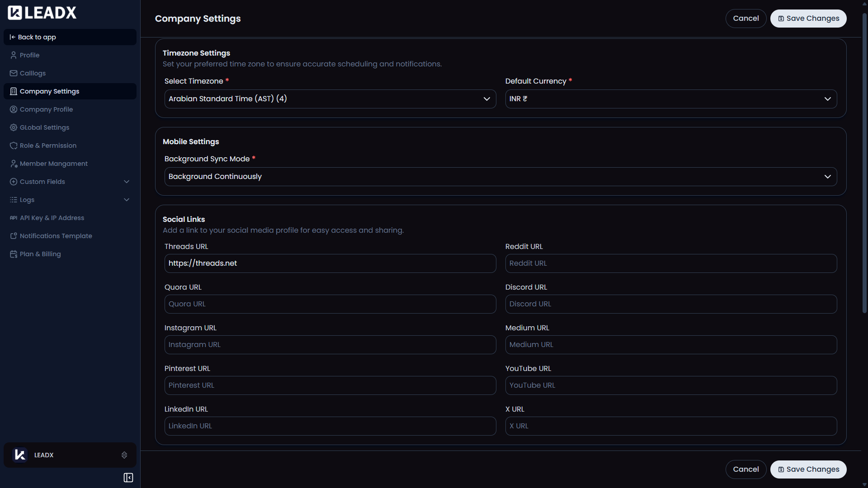Image resolution: width=868 pixels, height=488 pixels.
Task: Click the Member Mangament sidebar entry
Action: (53, 163)
